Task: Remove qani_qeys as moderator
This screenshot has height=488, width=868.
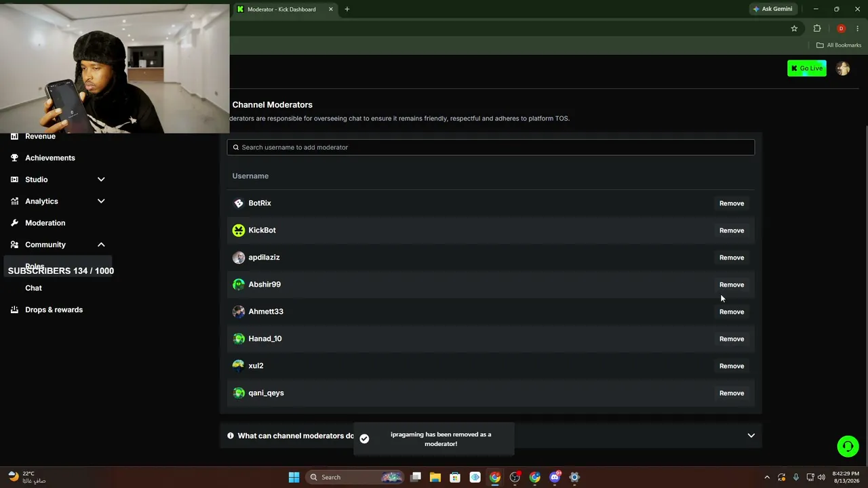Action: pyautogui.click(x=732, y=393)
